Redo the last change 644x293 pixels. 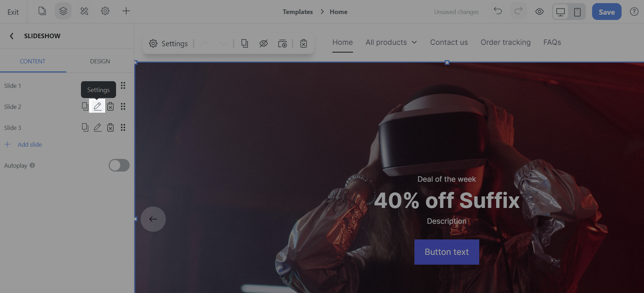pos(518,11)
